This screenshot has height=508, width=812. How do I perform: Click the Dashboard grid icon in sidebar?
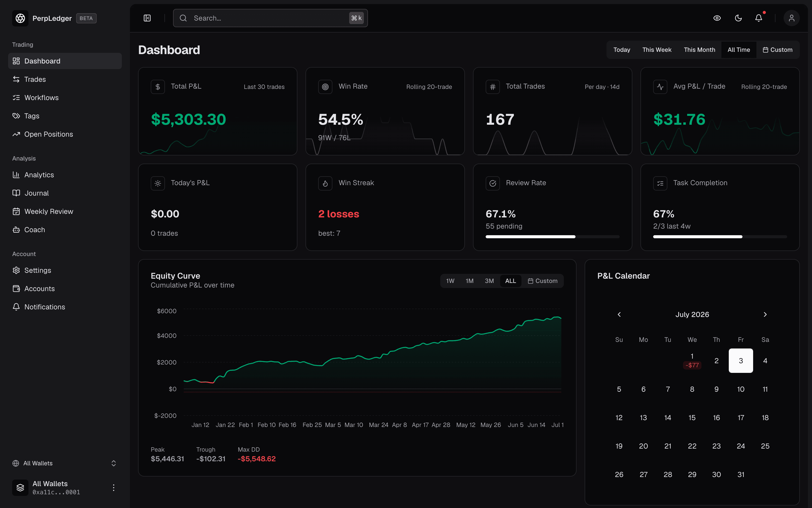pyautogui.click(x=16, y=61)
